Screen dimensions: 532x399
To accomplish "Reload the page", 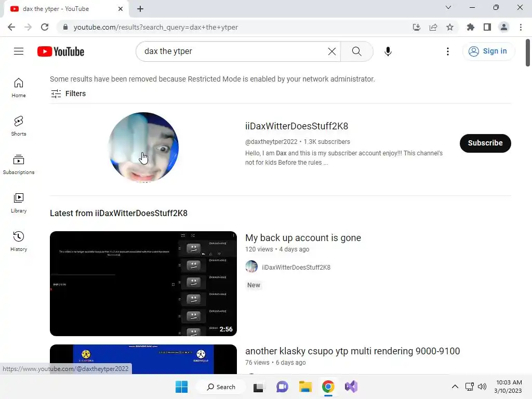I will [x=45, y=27].
